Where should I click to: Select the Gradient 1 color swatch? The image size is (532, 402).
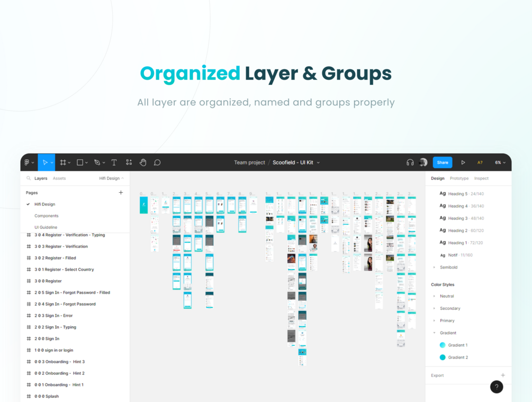point(443,345)
